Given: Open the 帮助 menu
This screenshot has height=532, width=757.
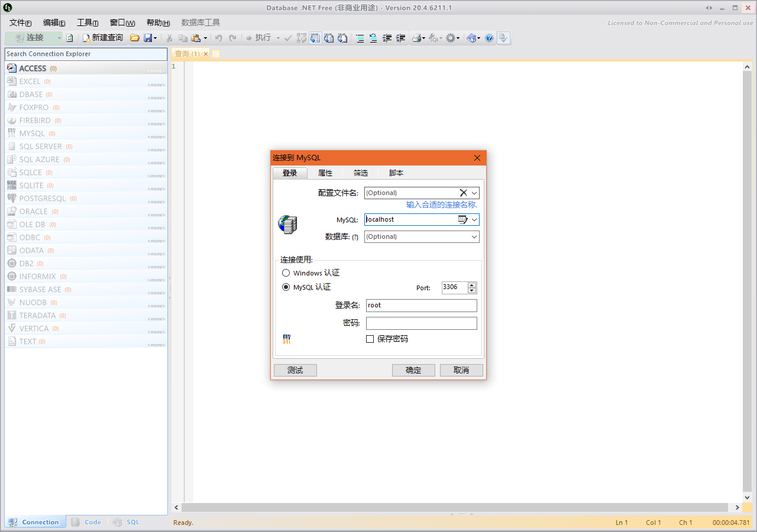Looking at the screenshot, I should tap(158, 22).
